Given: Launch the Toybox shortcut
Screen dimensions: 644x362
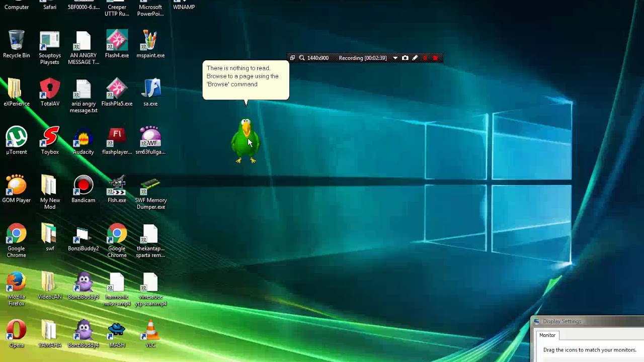Looking at the screenshot, I should [x=50, y=141].
